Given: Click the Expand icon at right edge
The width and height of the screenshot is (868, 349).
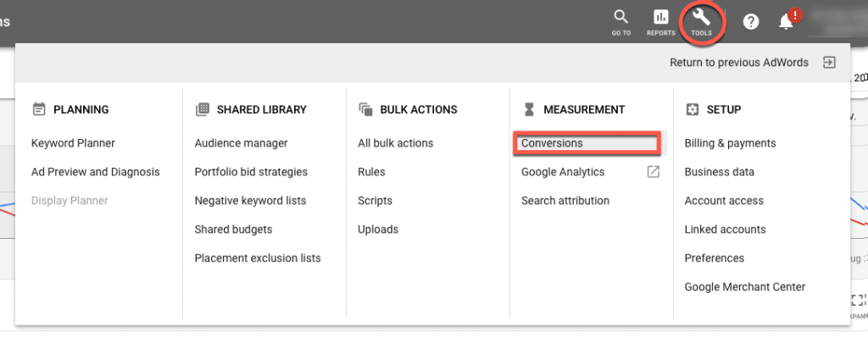Looking at the screenshot, I should tap(858, 301).
